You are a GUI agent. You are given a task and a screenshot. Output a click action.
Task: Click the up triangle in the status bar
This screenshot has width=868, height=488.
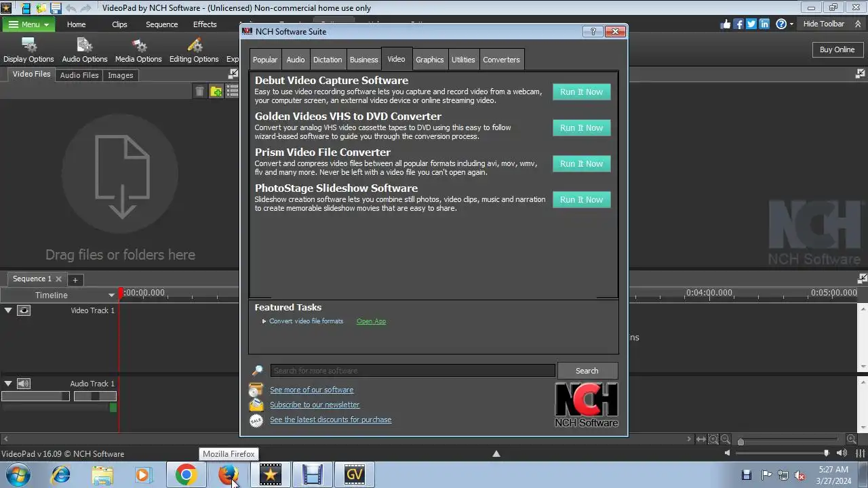496,453
